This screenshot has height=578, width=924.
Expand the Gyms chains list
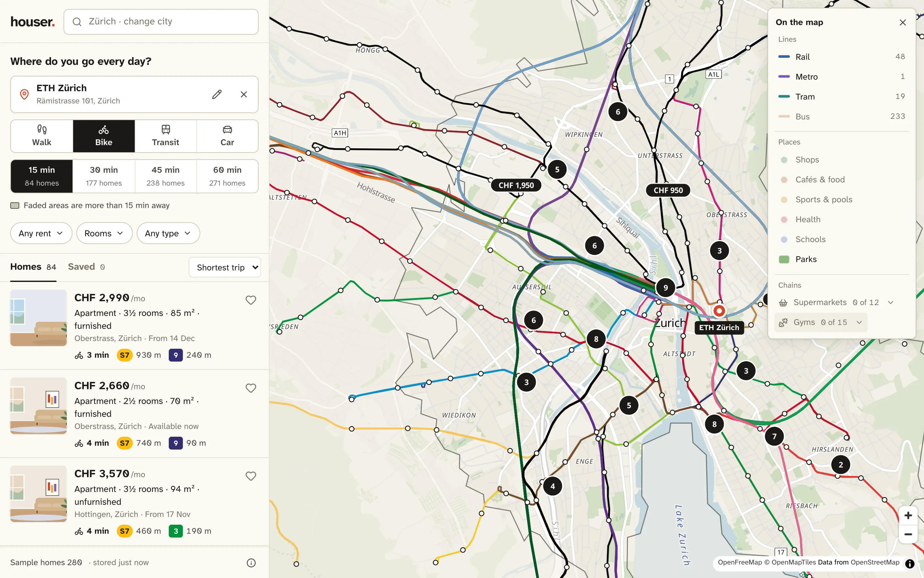pyautogui.click(x=821, y=323)
